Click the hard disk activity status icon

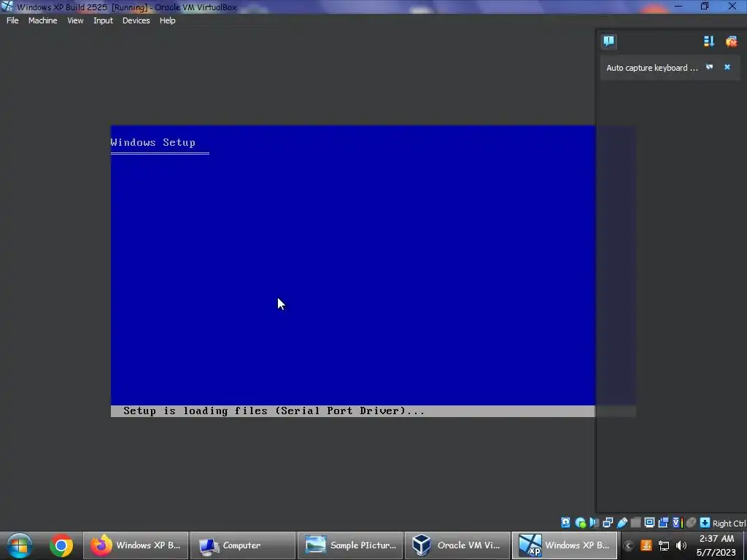(x=565, y=522)
